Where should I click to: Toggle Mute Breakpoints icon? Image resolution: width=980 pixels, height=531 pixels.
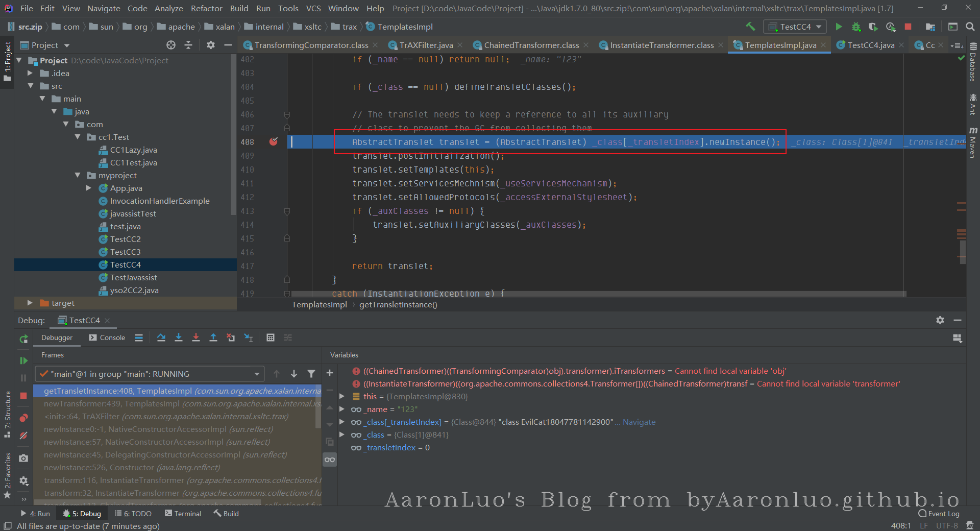point(23,436)
